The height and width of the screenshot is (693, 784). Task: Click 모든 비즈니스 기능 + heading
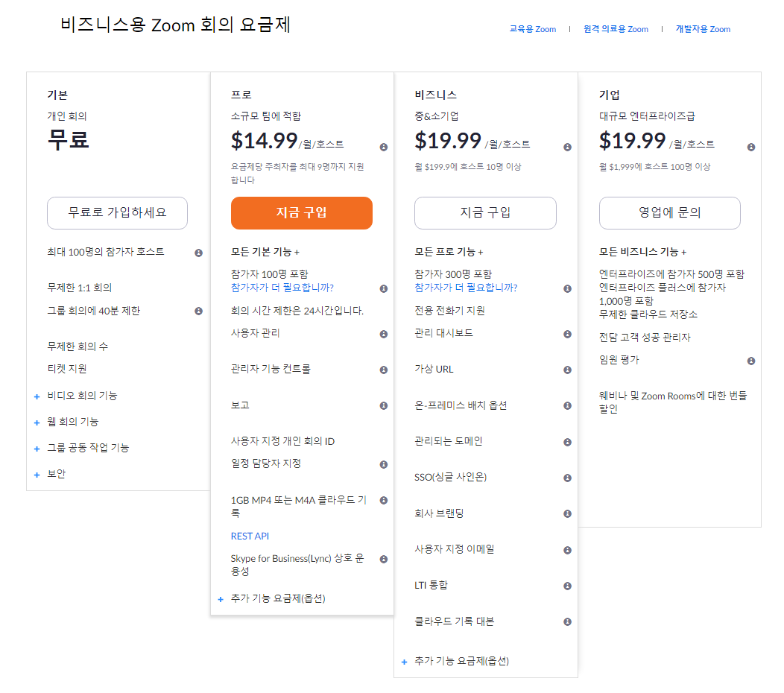[x=642, y=252]
